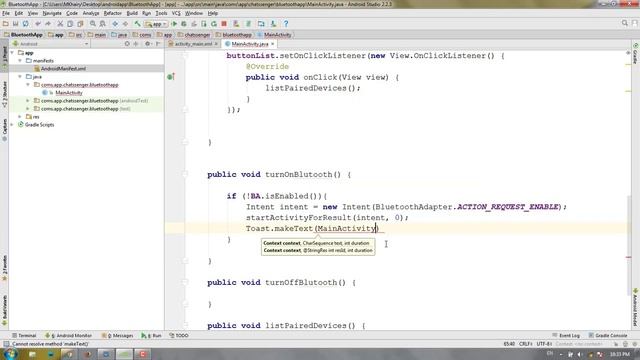640x360 pixels.
Task: Open the Android Monitor tool window
Action: pos(68,335)
